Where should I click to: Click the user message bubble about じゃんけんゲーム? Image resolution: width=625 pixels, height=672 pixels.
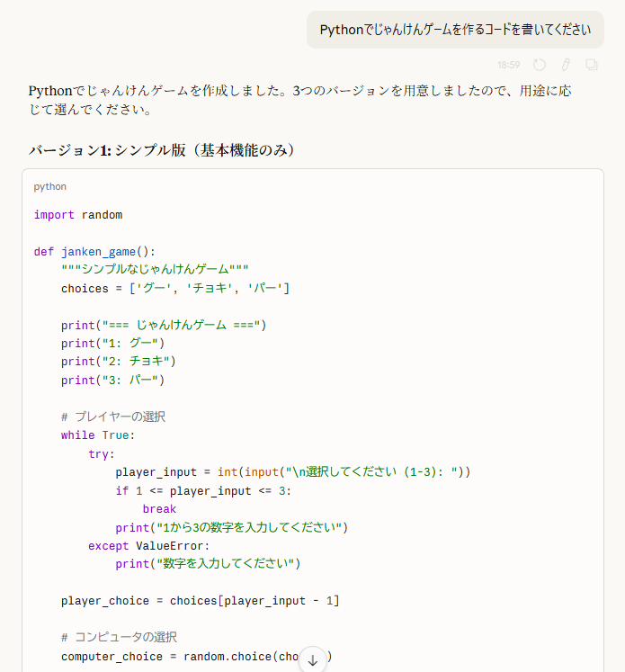point(455,30)
